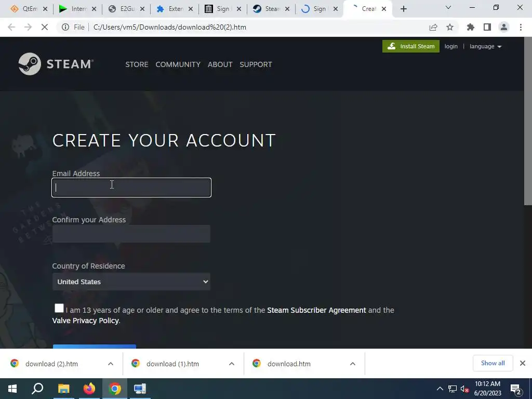Open the Windows Start menu

(12, 389)
